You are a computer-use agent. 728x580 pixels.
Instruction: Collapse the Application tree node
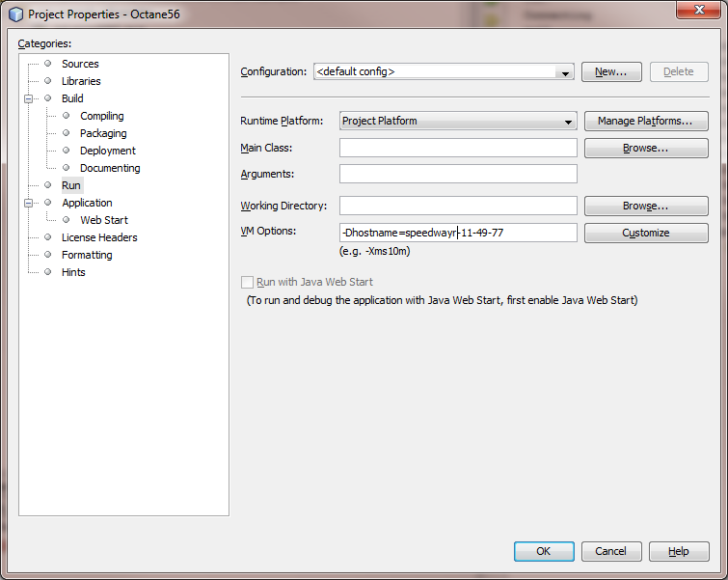pos(29,203)
